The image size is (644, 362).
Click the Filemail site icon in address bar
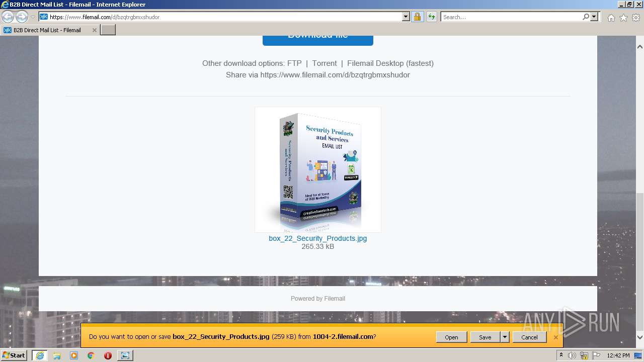(44, 17)
